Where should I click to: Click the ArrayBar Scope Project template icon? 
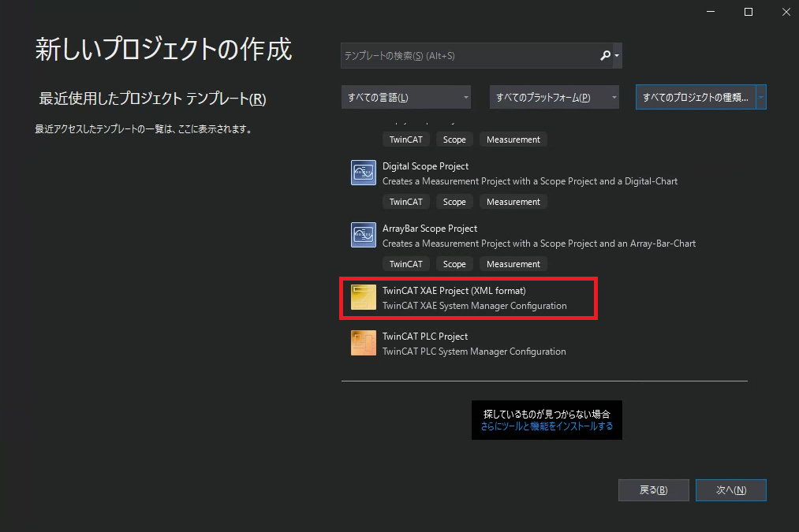[x=364, y=235]
